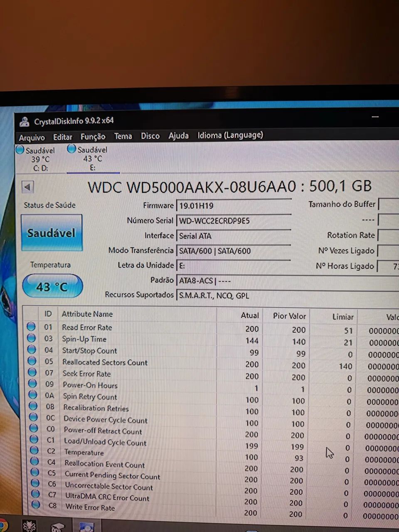Click the drive title WDC WD5000AAKX-08U6AA0
This screenshot has width=399, height=532.
[x=192, y=187]
